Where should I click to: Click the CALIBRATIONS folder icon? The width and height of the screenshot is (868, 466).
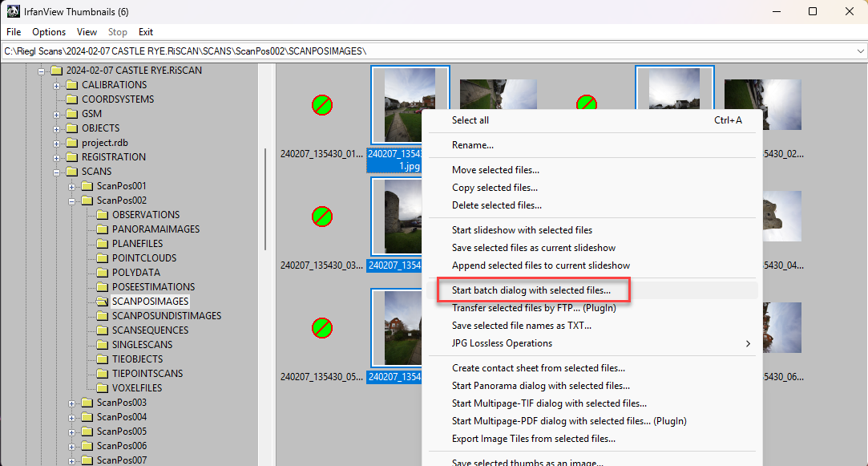(x=71, y=85)
